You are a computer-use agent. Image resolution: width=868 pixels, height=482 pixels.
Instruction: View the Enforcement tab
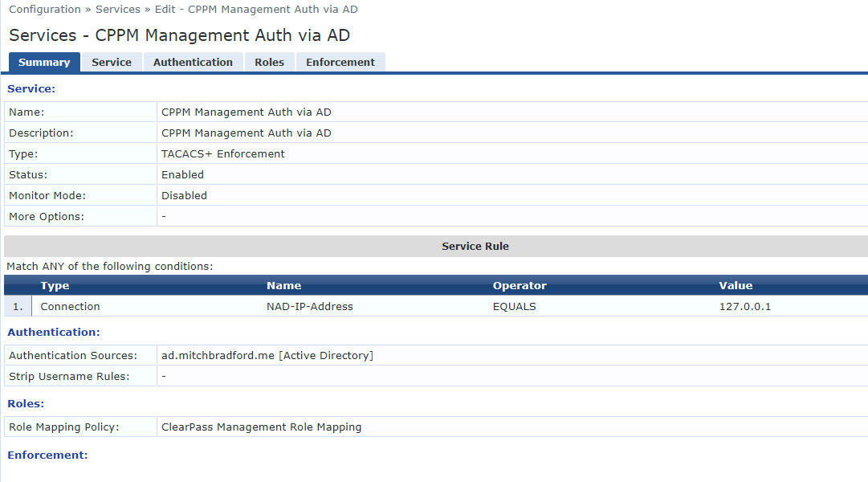click(x=340, y=62)
